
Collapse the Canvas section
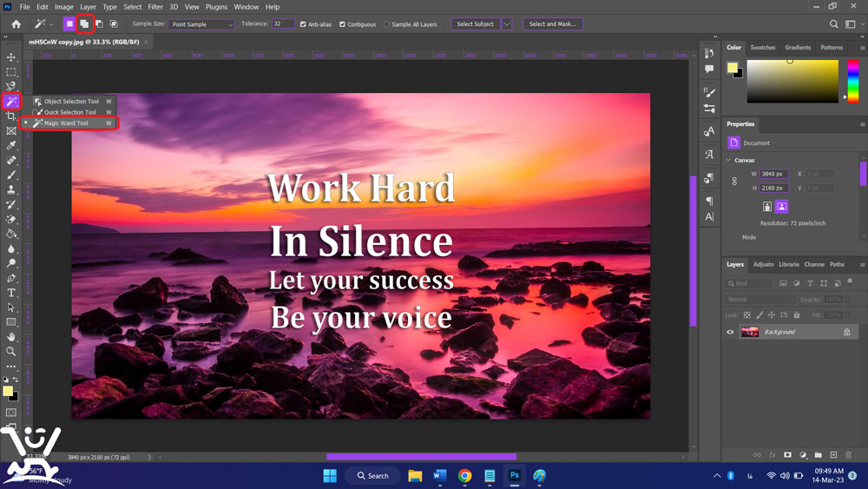728,160
